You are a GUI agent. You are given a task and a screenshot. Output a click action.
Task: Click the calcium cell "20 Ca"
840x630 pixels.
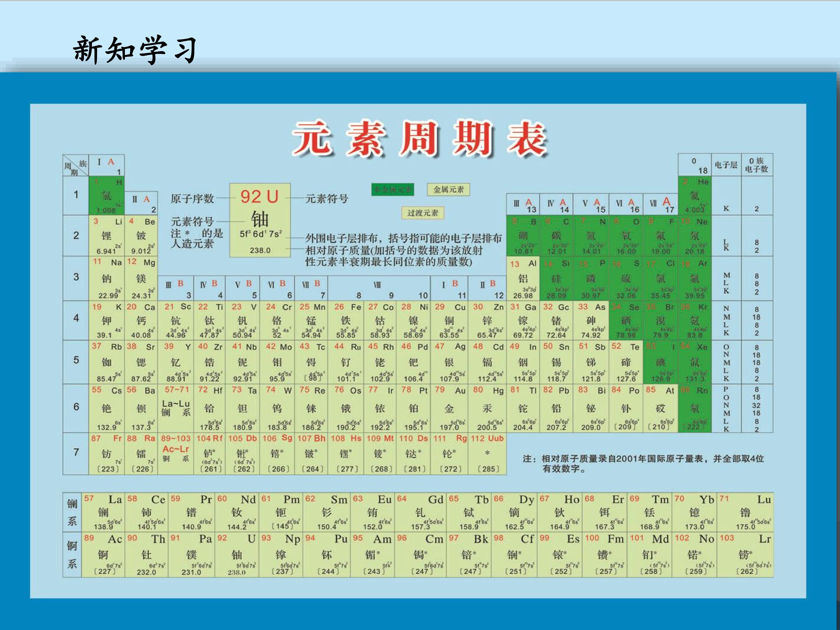coord(141,321)
